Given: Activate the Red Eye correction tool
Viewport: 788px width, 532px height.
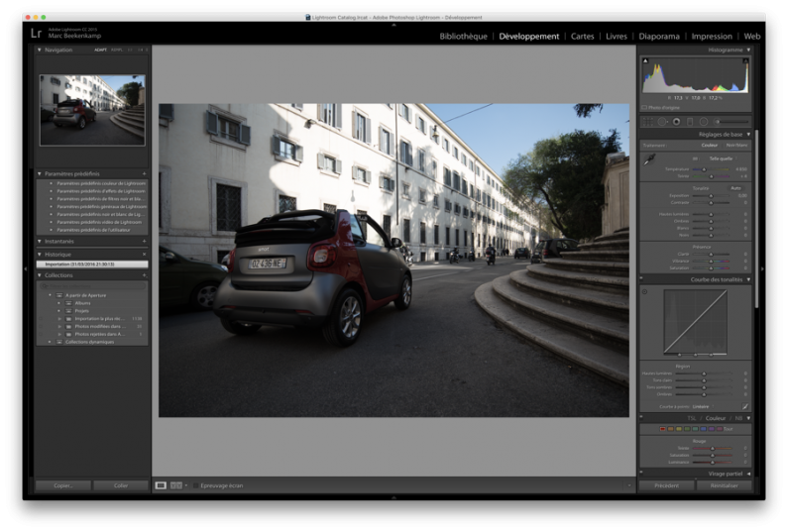Looking at the screenshot, I should click(x=676, y=122).
